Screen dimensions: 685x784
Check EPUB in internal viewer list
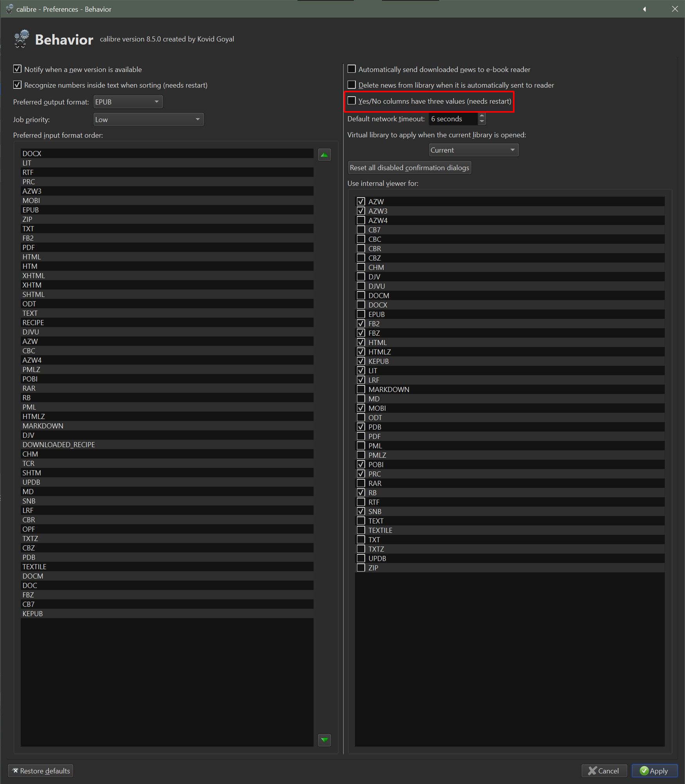[x=361, y=314]
